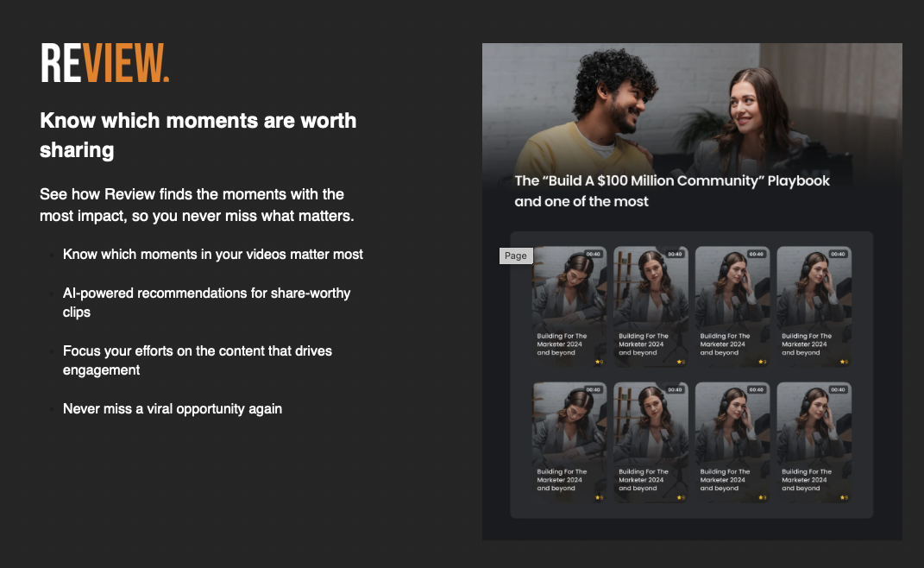Click the star rating on the third top-row clip
Screen dimensions: 924x568
pos(762,362)
